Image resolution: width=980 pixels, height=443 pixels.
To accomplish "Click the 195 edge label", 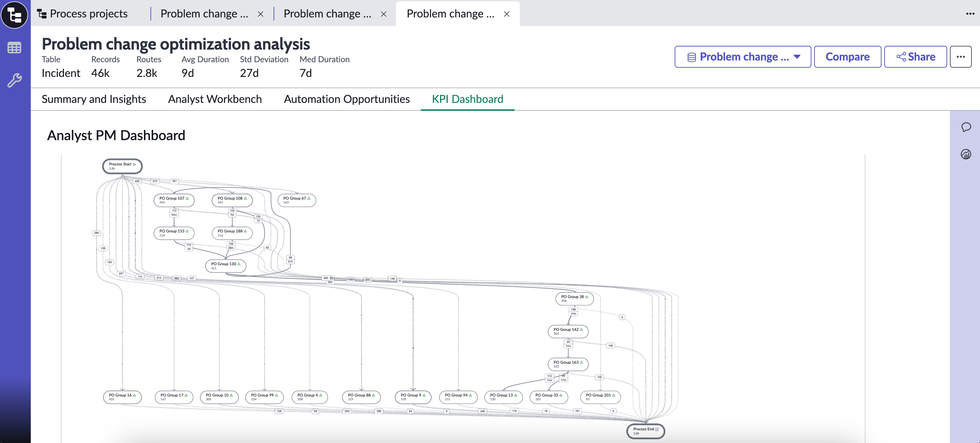I will pyautogui.click(x=611, y=346).
